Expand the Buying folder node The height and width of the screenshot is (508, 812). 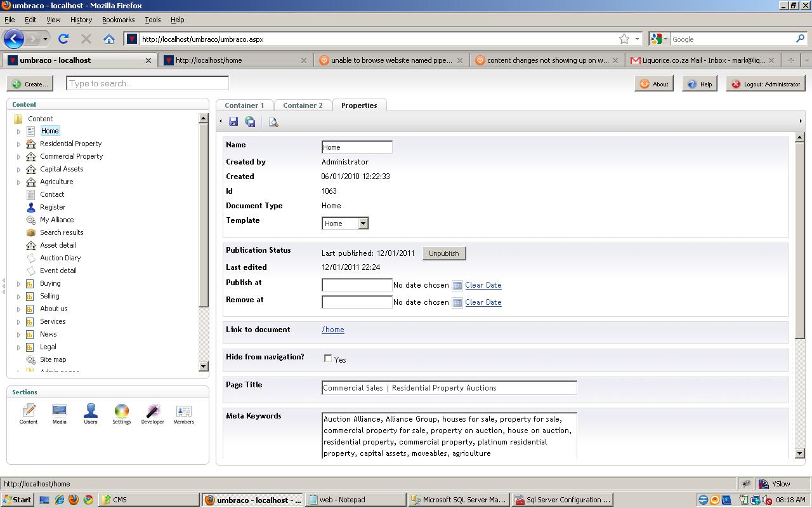point(18,284)
